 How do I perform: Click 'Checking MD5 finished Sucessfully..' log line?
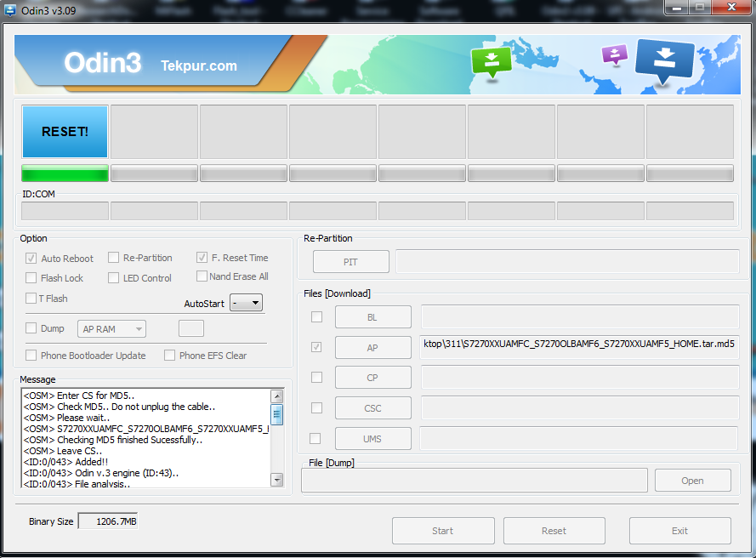pos(113,440)
